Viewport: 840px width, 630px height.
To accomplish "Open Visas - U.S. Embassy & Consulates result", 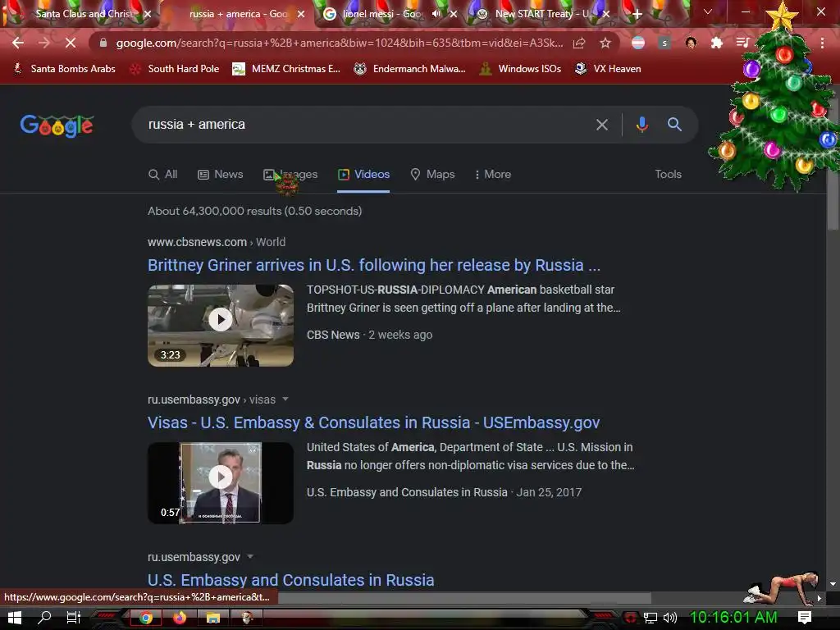I will tap(373, 422).
